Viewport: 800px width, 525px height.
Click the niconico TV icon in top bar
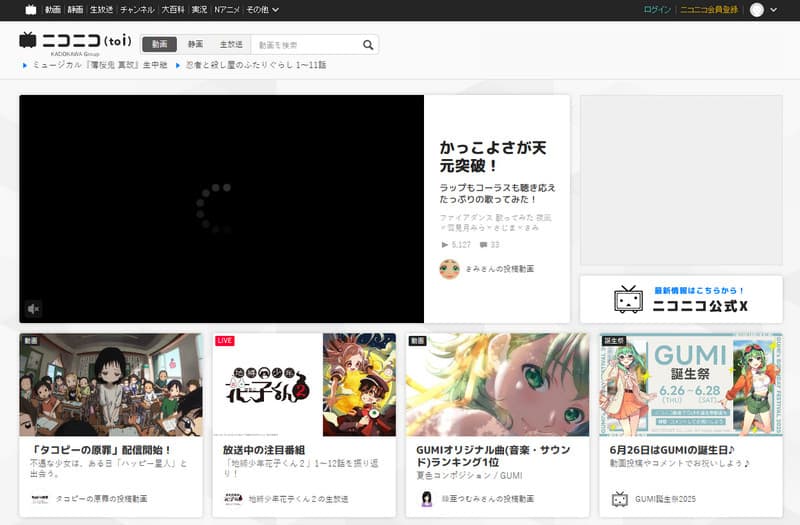[31, 10]
